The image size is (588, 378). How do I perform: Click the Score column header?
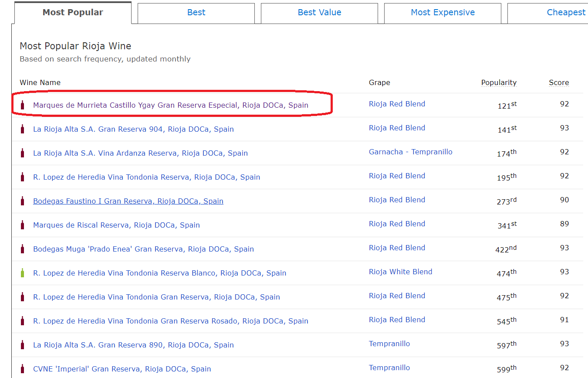[558, 82]
